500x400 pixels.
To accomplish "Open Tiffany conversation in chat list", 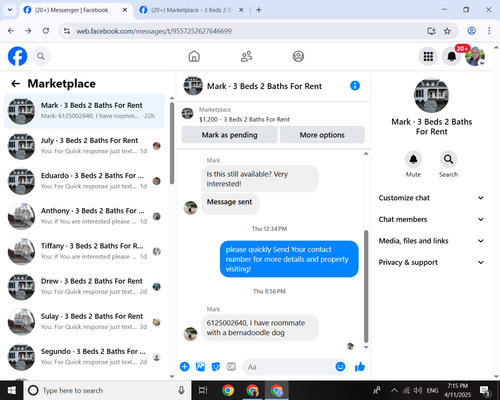I will 84,251.
